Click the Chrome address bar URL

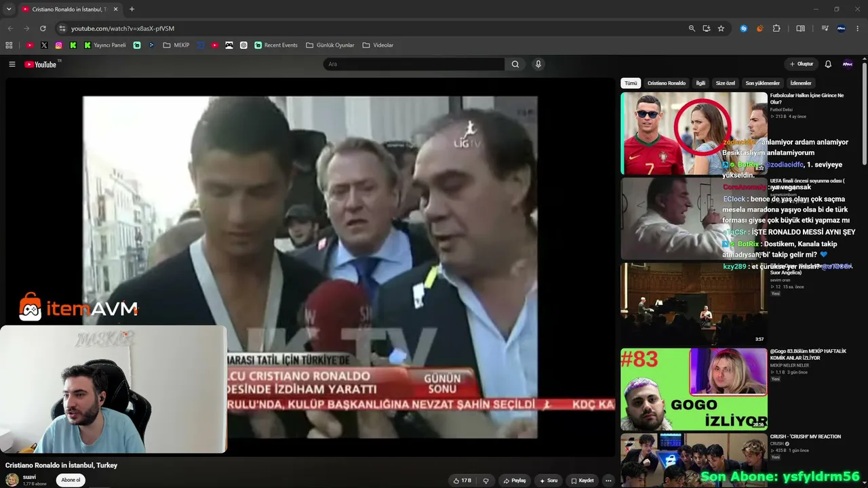123,28
